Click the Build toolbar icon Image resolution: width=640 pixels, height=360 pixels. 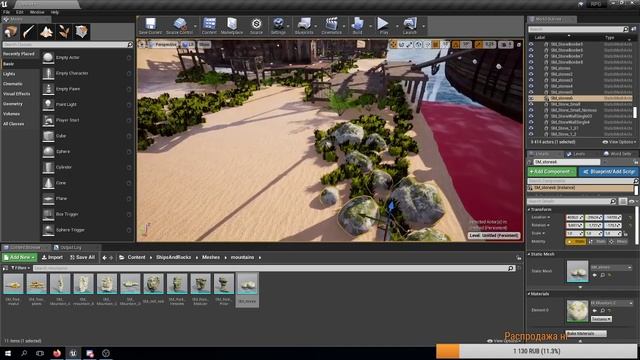(357, 25)
